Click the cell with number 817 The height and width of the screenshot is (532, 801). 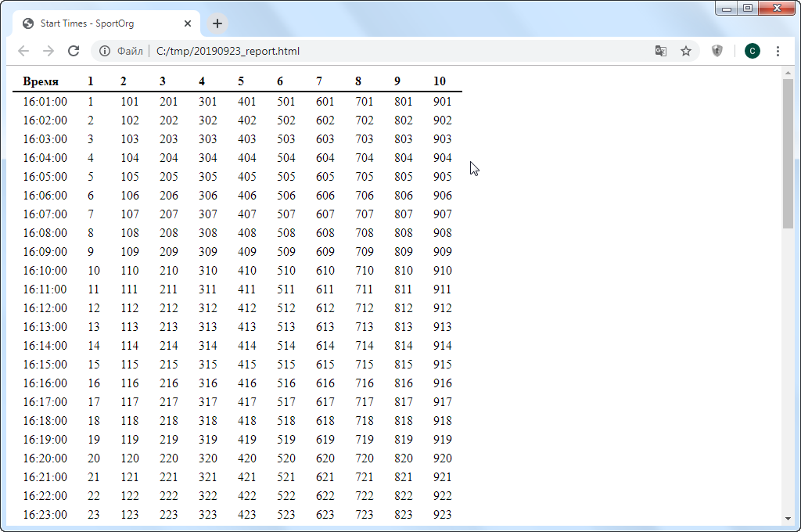coord(403,401)
